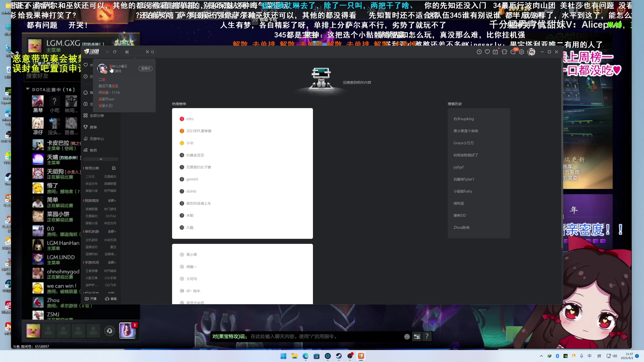The image size is (644, 362).
Task: Select search history 谢彬DD
Action: (x=460, y=215)
